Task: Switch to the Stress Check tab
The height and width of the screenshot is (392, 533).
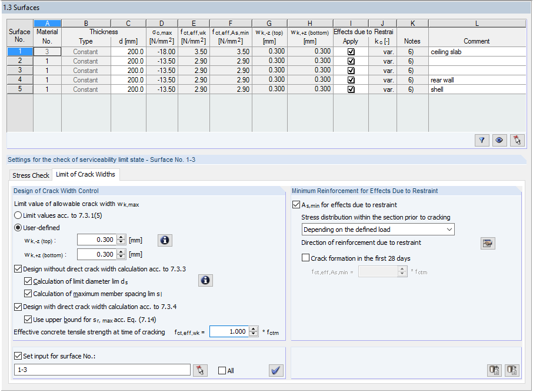Action: point(30,175)
